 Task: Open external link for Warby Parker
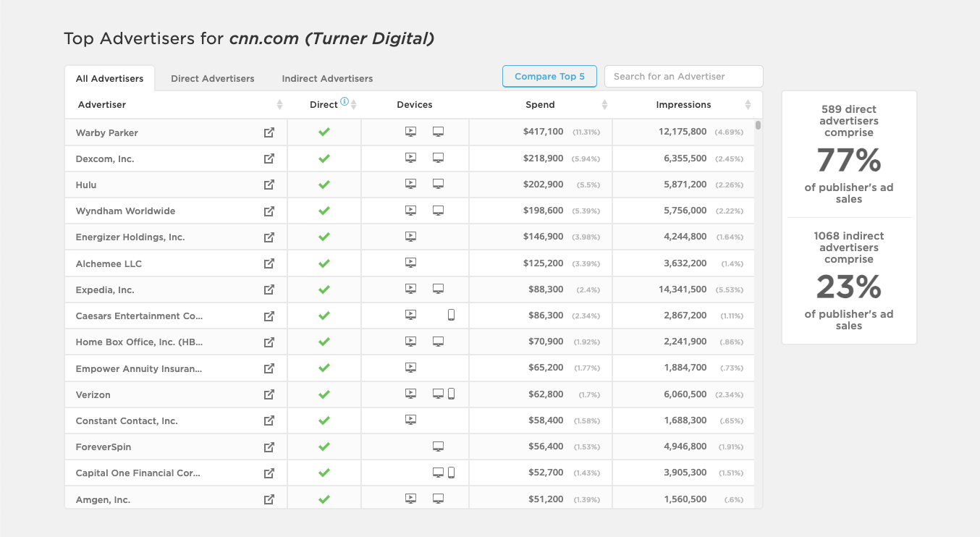point(269,132)
